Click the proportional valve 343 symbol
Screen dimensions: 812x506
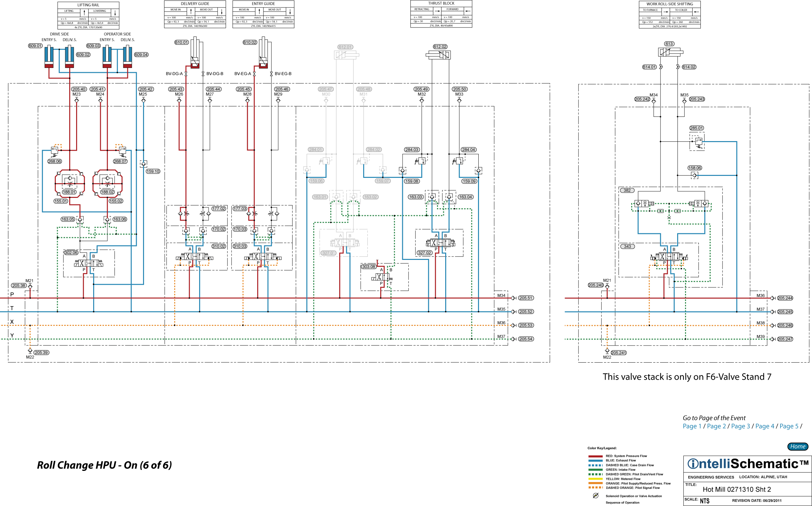click(669, 257)
